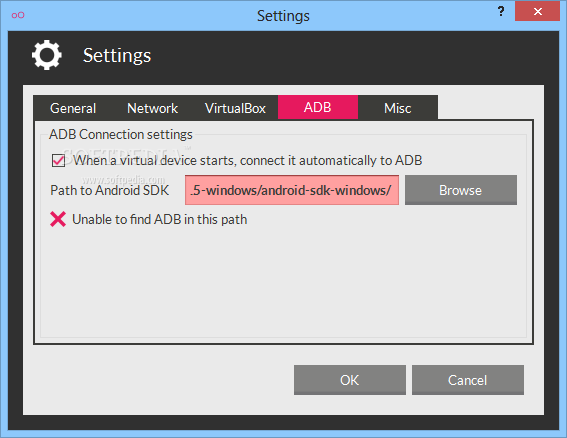Go to the Misc tab
Screen dimensions: 567x438
(x=398, y=108)
